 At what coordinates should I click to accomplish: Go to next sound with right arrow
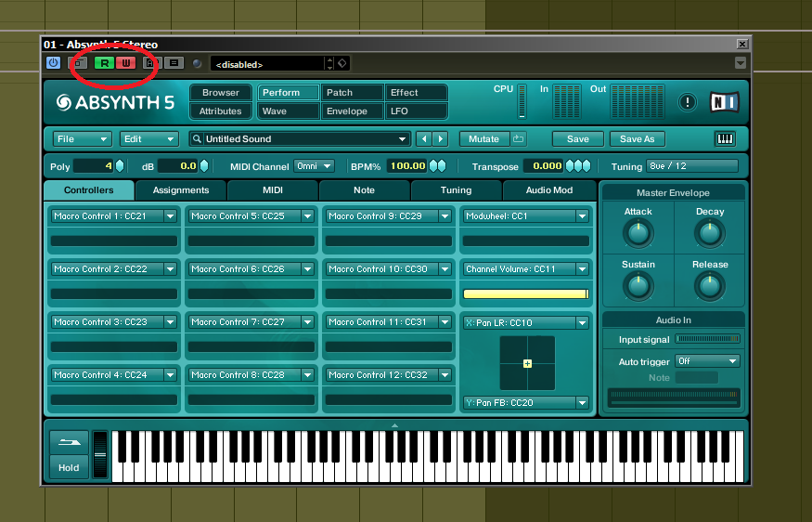pos(441,139)
